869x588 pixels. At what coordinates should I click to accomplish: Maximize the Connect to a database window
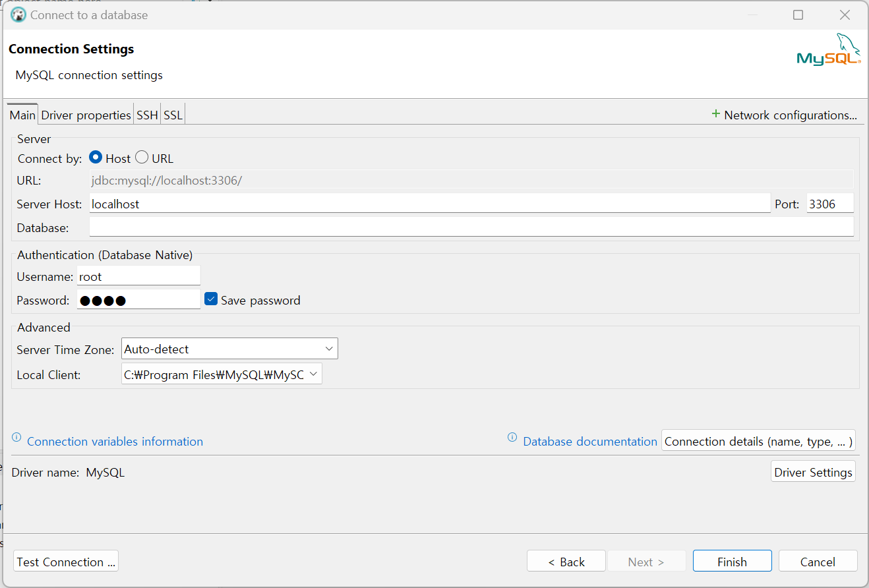pyautogui.click(x=798, y=15)
